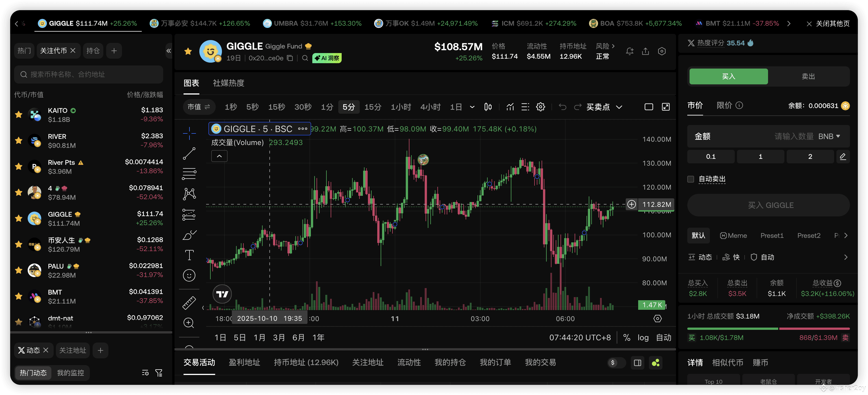
Task: Toggle the chart layout panel button
Action: [x=638, y=363]
